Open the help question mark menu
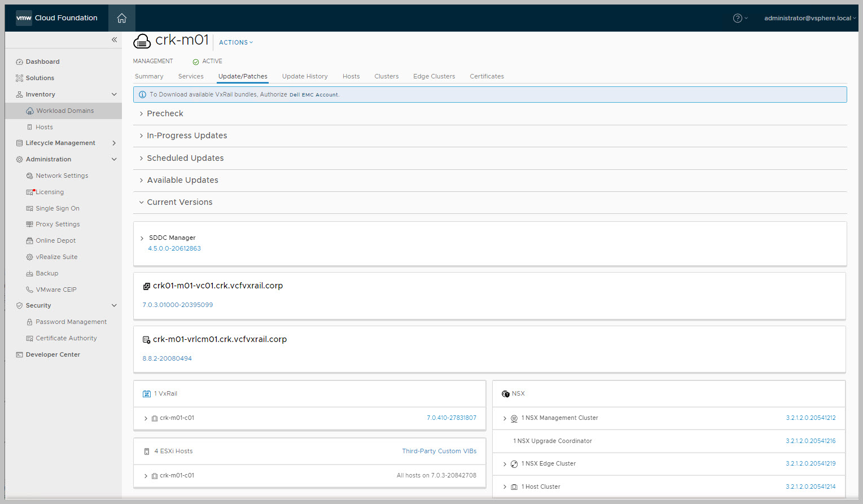The height and width of the screenshot is (504, 863). (738, 18)
